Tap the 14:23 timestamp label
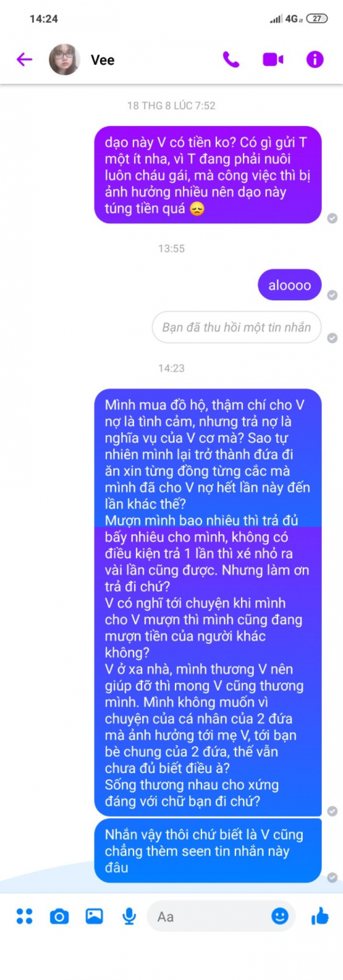343x980 pixels. [171, 368]
